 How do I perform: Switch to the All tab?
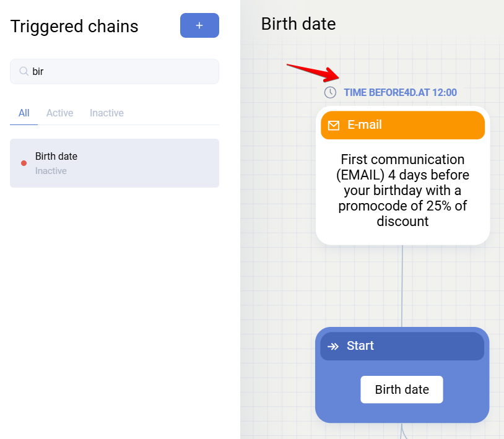point(24,113)
